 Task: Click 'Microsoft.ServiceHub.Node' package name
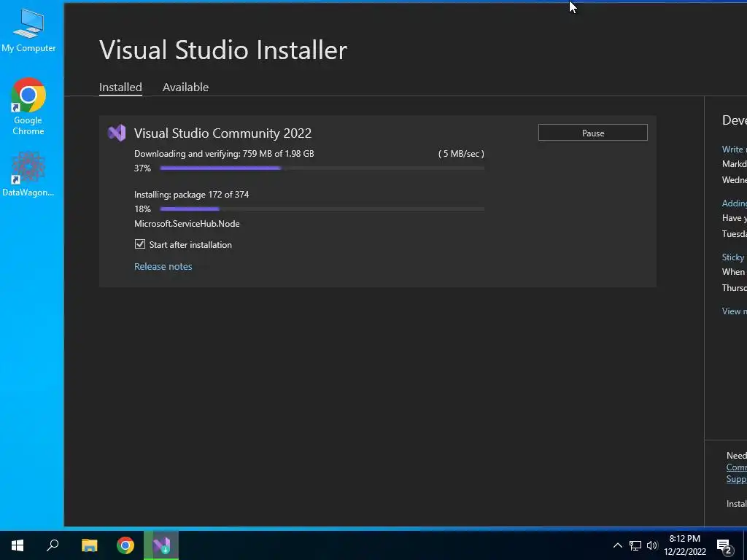click(187, 224)
